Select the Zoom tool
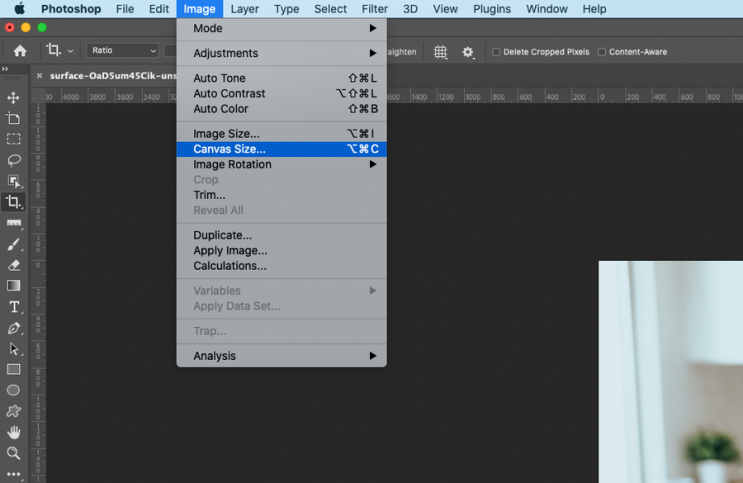Image resolution: width=743 pixels, height=483 pixels. click(x=13, y=453)
